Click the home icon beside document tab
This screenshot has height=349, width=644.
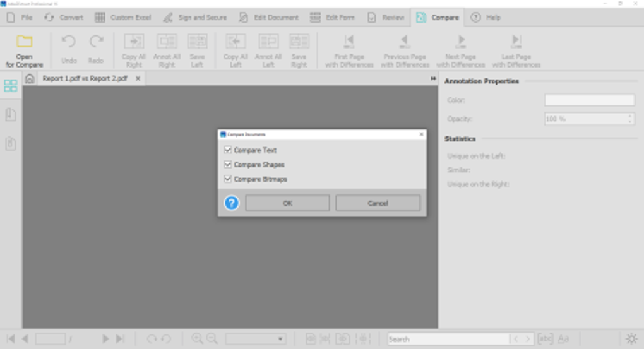(30, 79)
